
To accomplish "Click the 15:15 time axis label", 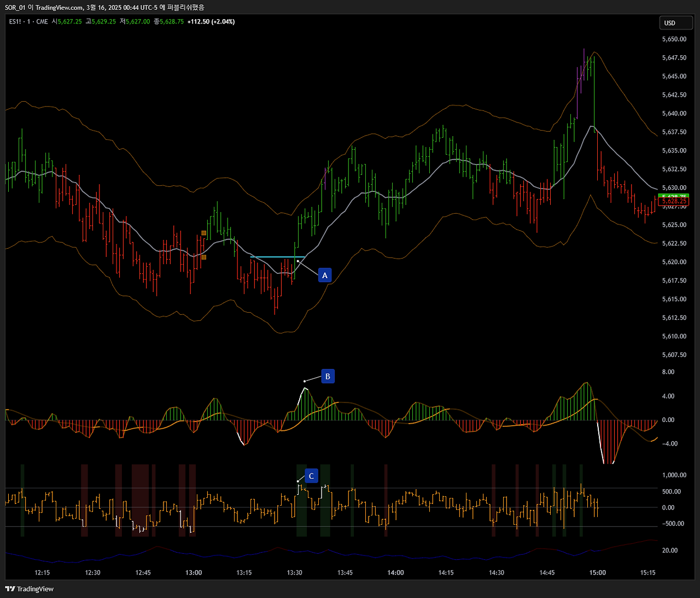I will pos(648,573).
